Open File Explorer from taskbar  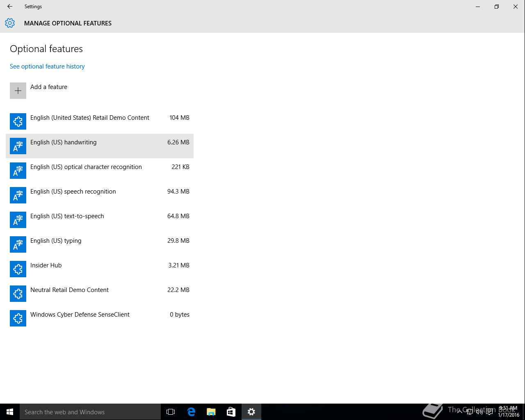[x=211, y=412]
